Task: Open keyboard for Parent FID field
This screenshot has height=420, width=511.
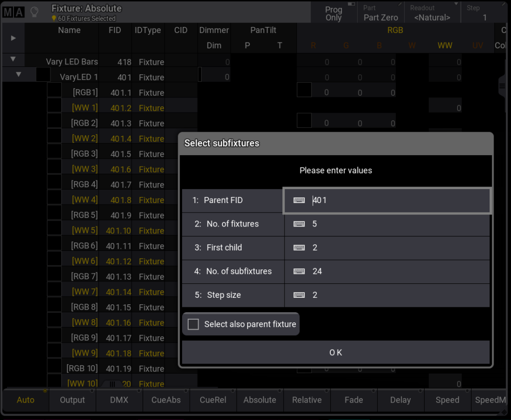Action: pos(299,201)
